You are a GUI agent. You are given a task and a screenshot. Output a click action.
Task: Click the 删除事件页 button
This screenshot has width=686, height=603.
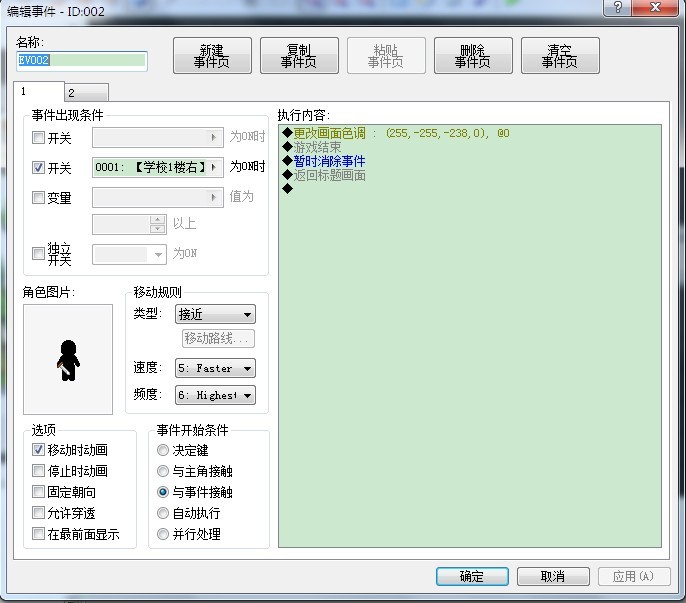pos(473,56)
